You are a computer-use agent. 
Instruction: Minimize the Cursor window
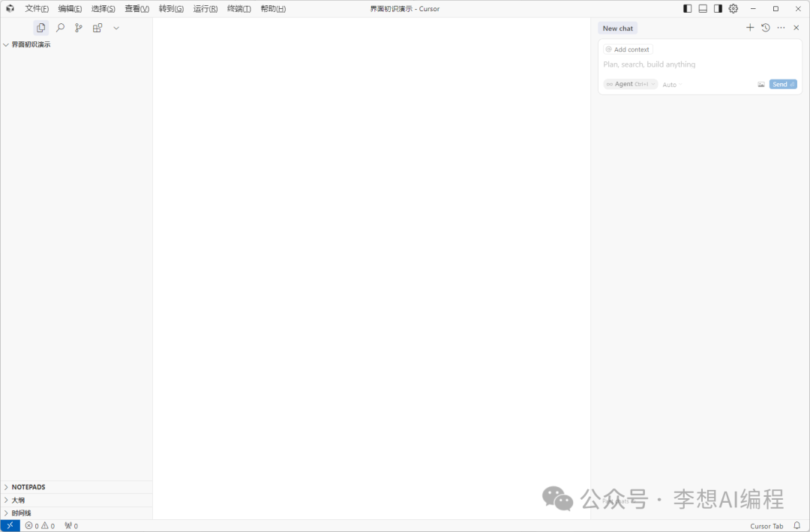tap(753, 8)
